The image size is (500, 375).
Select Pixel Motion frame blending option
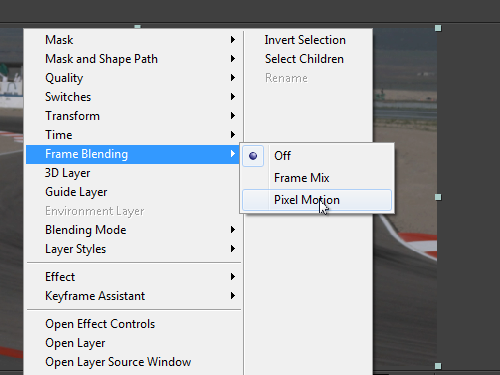(x=317, y=200)
